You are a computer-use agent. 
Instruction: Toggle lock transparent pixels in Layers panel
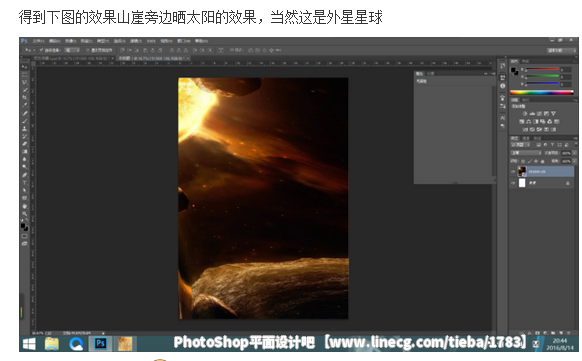tap(523, 161)
